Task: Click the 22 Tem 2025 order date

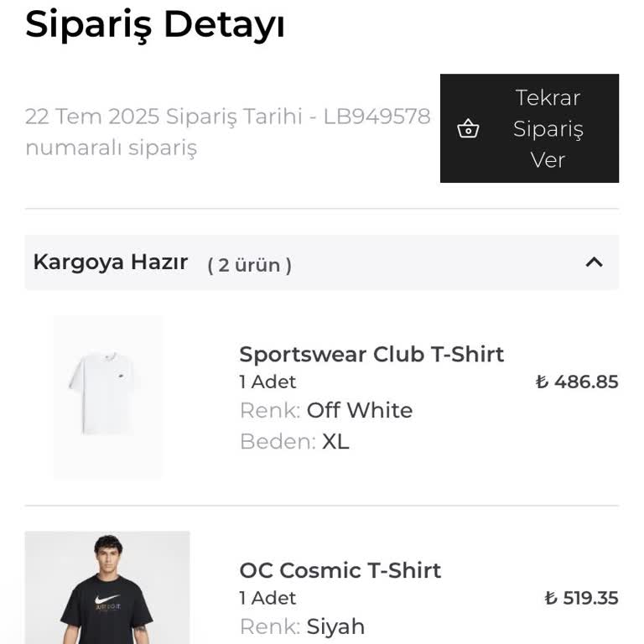Action: [92, 117]
